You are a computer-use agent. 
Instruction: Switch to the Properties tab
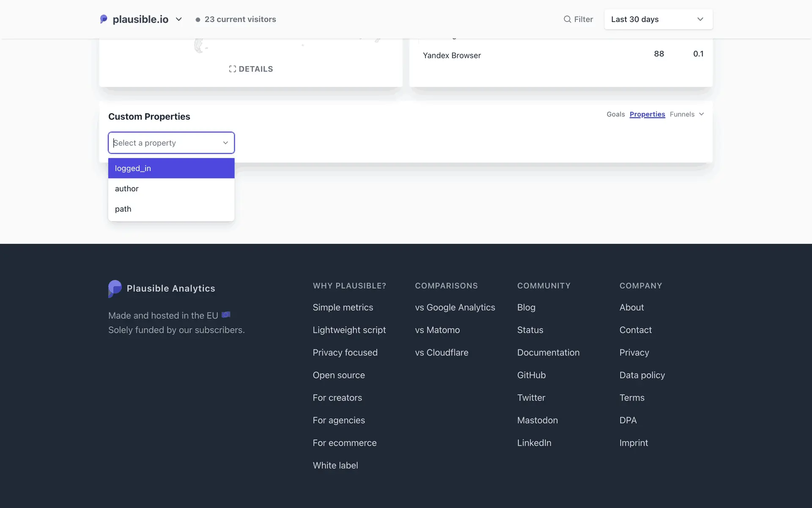[647, 114]
